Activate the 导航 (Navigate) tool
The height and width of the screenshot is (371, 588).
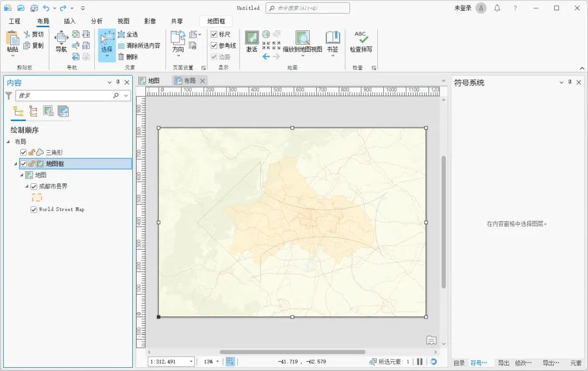[x=61, y=41]
